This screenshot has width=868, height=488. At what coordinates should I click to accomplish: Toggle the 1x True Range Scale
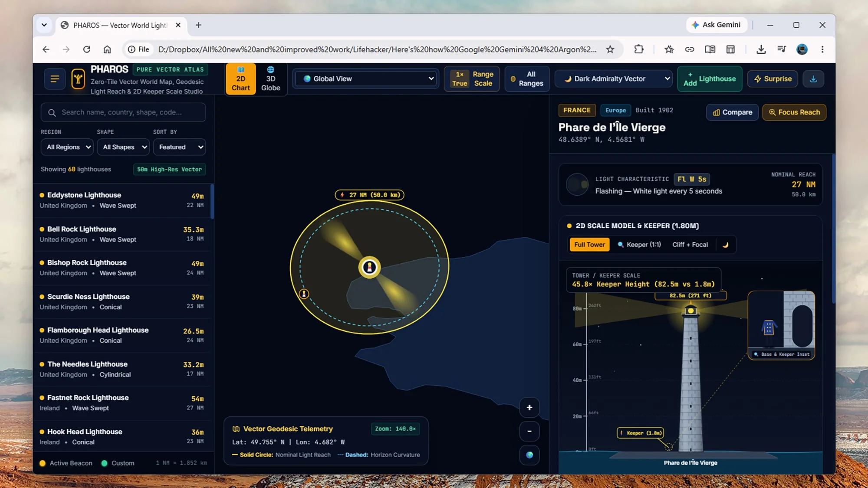[x=472, y=79]
